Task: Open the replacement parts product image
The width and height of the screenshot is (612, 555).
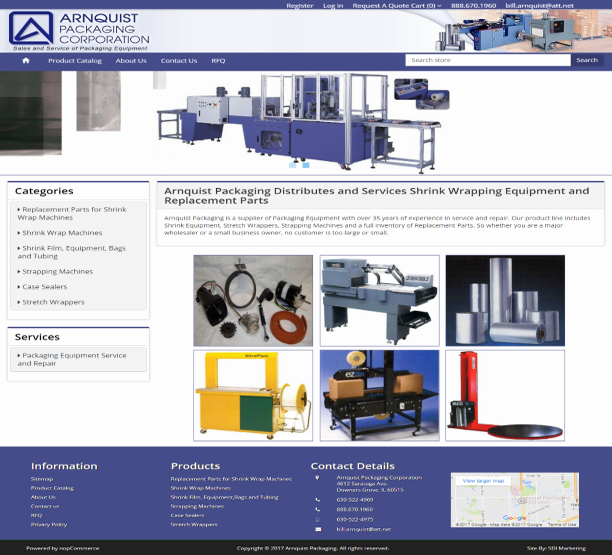Action: [x=253, y=300]
